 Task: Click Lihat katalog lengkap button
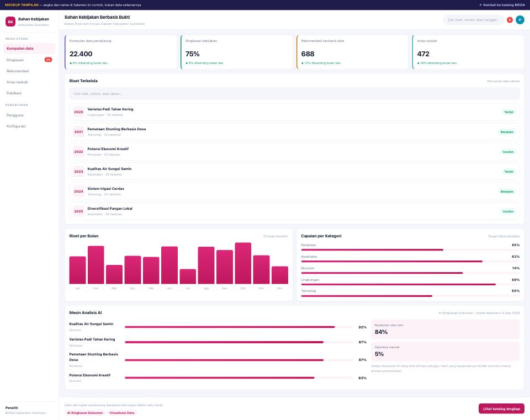coord(501,408)
